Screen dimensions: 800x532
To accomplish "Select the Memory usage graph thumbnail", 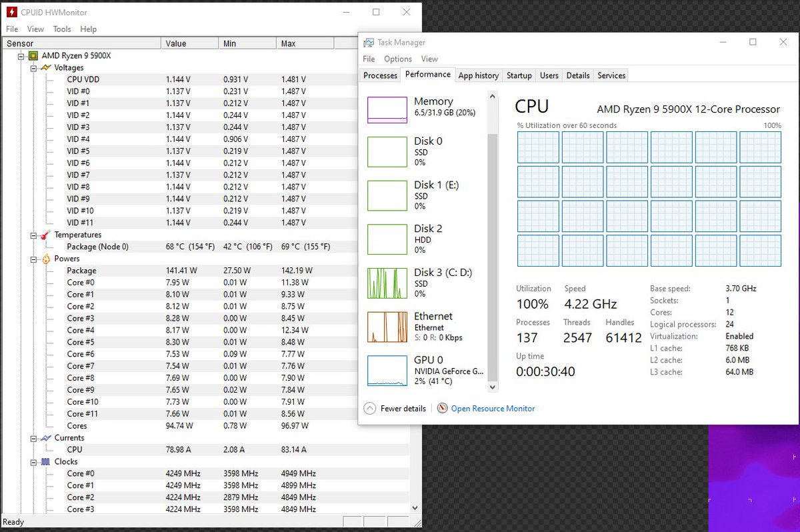I will pos(387,110).
